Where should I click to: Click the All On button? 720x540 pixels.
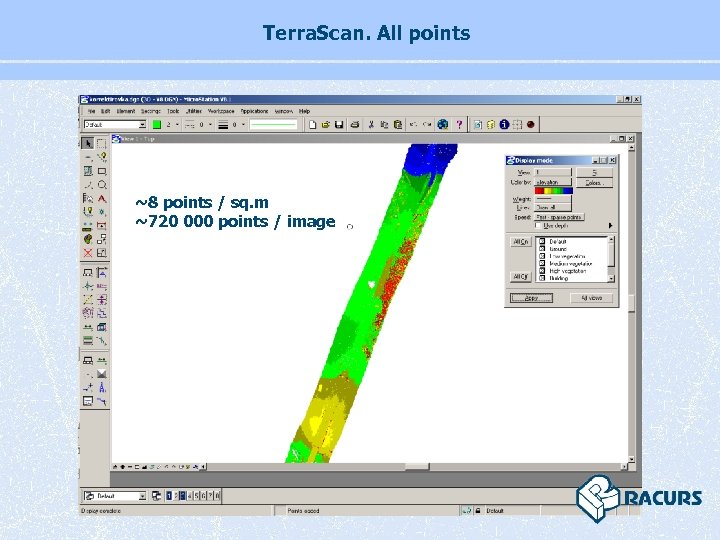pos(521,242)
